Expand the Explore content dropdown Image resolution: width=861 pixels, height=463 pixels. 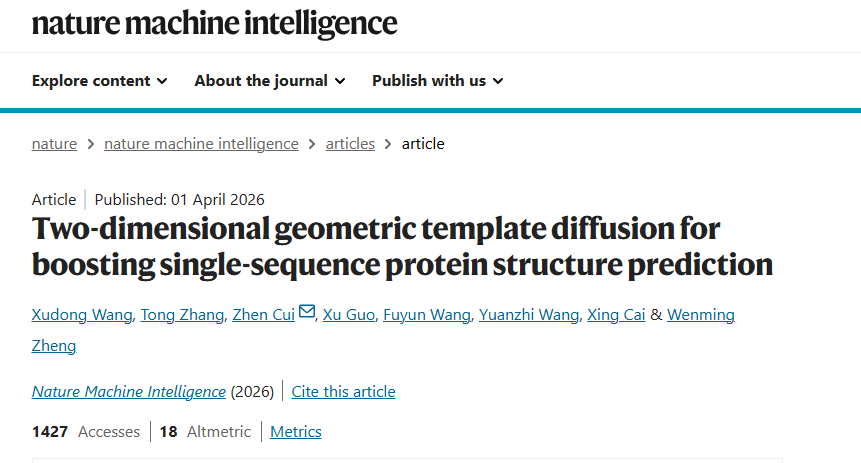pos(99,81)
